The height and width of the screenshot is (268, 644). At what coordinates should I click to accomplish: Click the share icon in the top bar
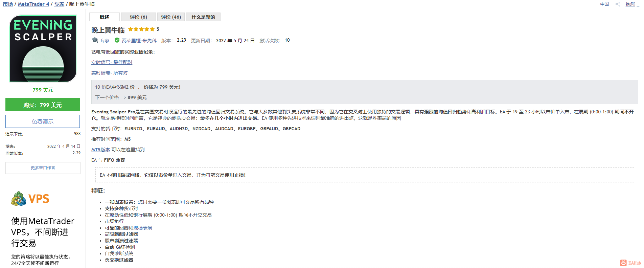(x=618, y=4)
